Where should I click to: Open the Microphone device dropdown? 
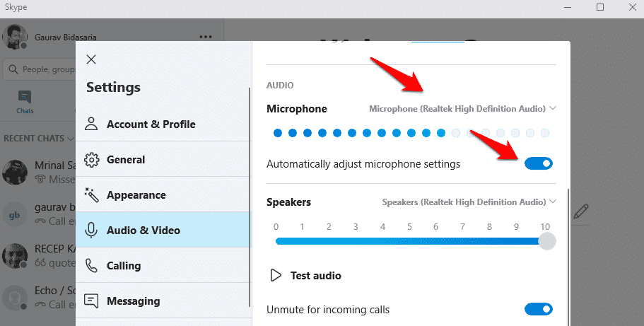[x=462, y=108]
